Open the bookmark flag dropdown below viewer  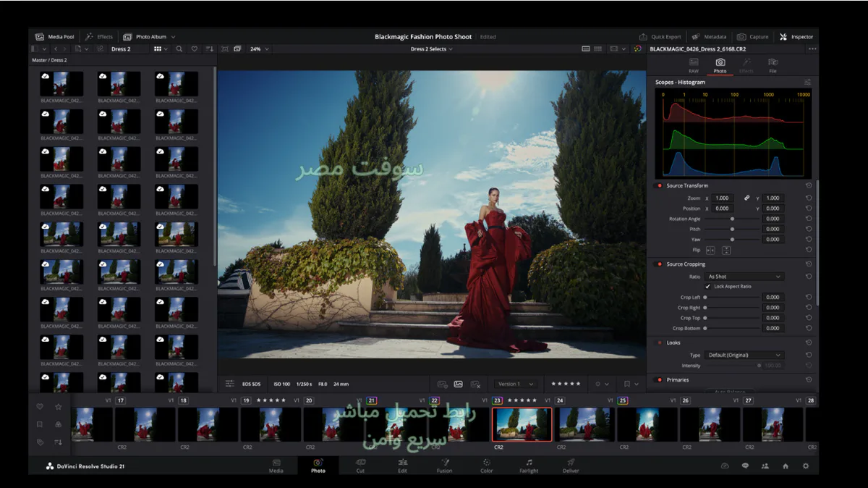pos(630,384)
